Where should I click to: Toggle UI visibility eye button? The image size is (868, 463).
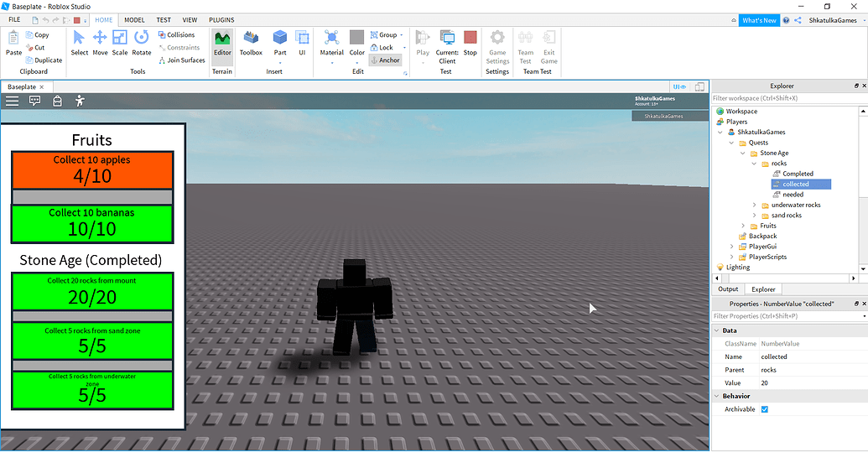(x=679, y=87)
